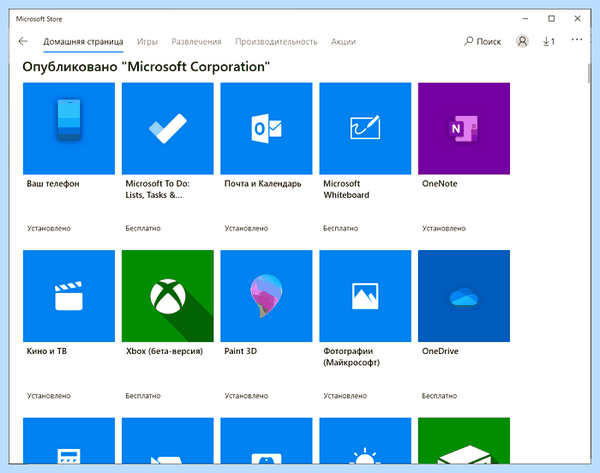Switch to the Игры tab
This screenshot has height=473, width=600.
coord(147,42)
